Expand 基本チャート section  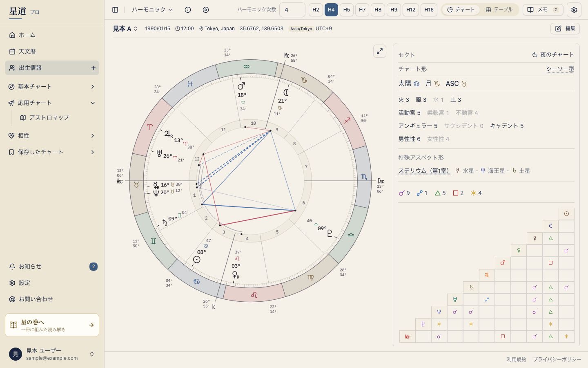point(52,87)
